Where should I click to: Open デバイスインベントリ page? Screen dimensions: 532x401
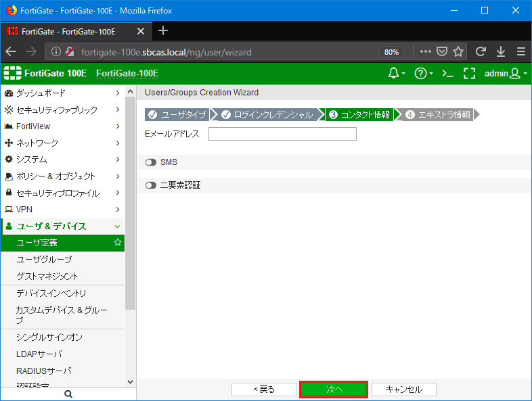coord(62,293)
